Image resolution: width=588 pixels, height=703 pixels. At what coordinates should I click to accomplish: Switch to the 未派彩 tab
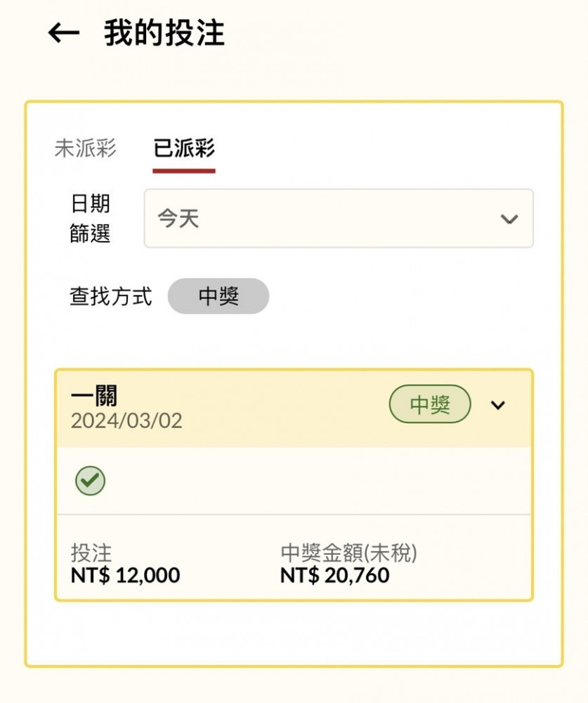coord(86,148)
